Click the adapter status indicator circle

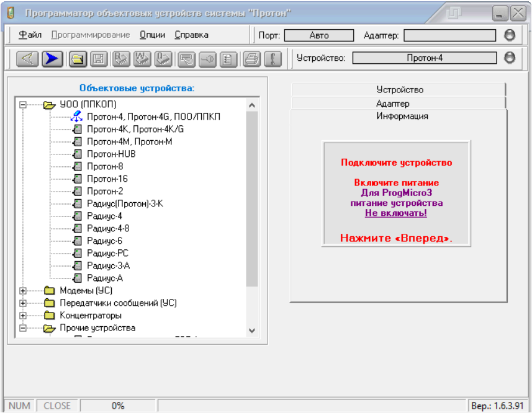click(x=510, y=35)
